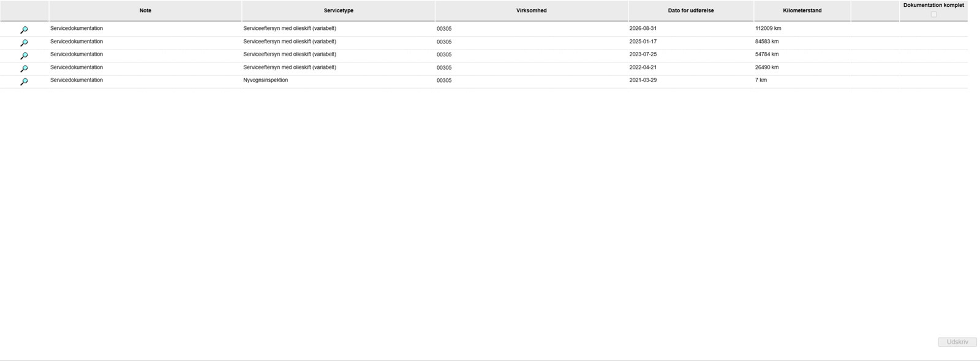
Task: Open the Nyvognsinspektion record magnifier icon
Action: tap(24, 81)
